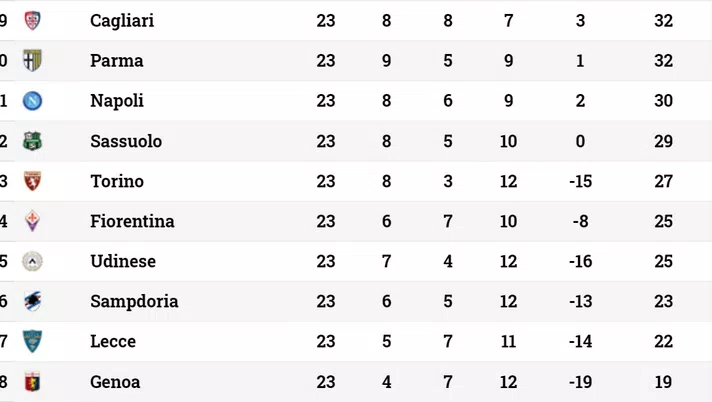Click the Sampdoria club crest icon
This screenshot has height=402, width=712.
[x=32, y=301]
